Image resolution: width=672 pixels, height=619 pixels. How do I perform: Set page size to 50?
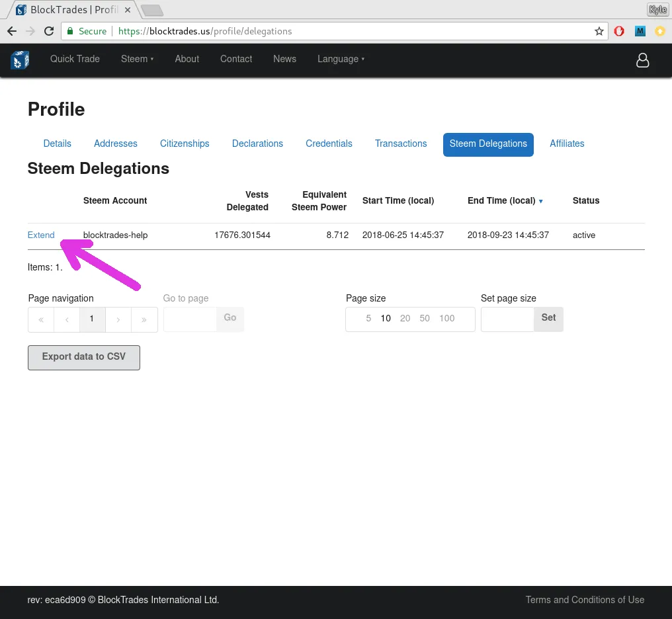tap(424, 318)
